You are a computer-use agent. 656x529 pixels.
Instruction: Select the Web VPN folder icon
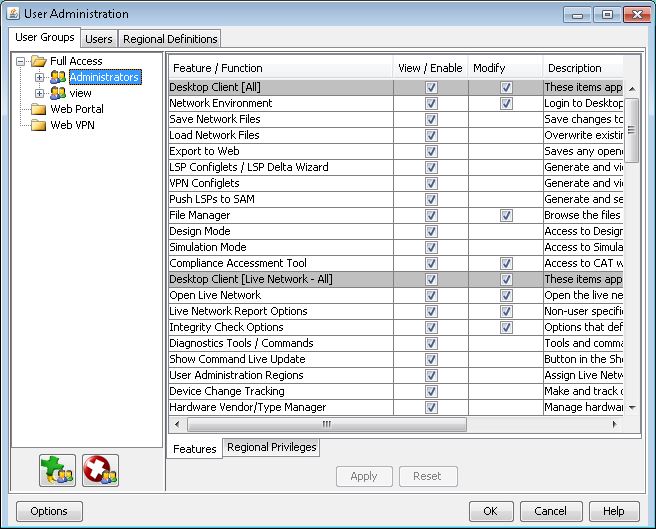pyautogui.click(x=39, y=125)
